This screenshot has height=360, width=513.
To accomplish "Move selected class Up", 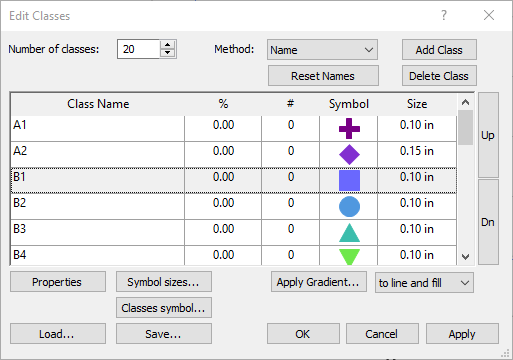I will [488, 135].
